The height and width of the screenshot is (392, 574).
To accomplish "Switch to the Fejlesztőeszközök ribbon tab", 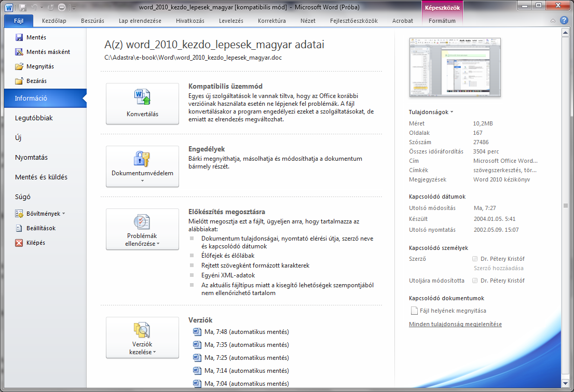I will pyautogui.click(x=353, y=21).
